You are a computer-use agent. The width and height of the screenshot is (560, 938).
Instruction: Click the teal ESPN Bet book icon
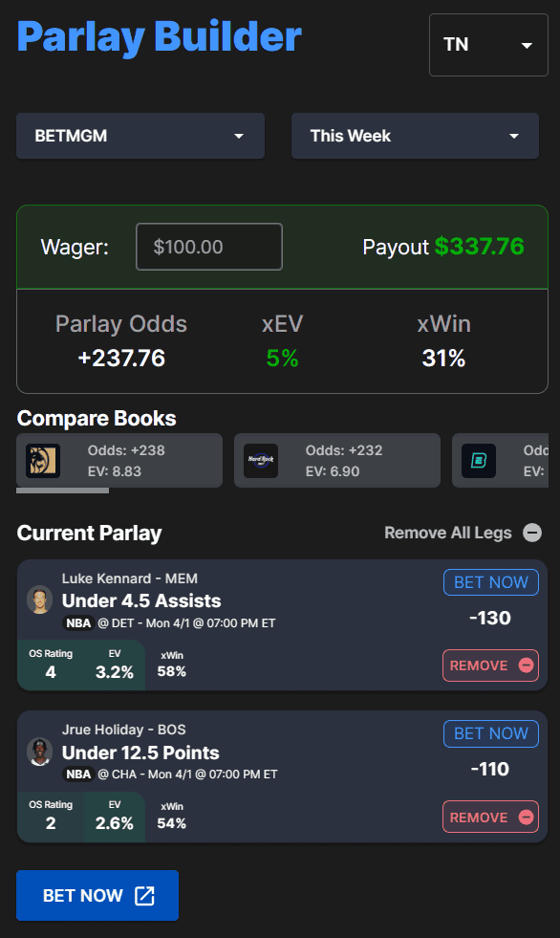[479, 461]
